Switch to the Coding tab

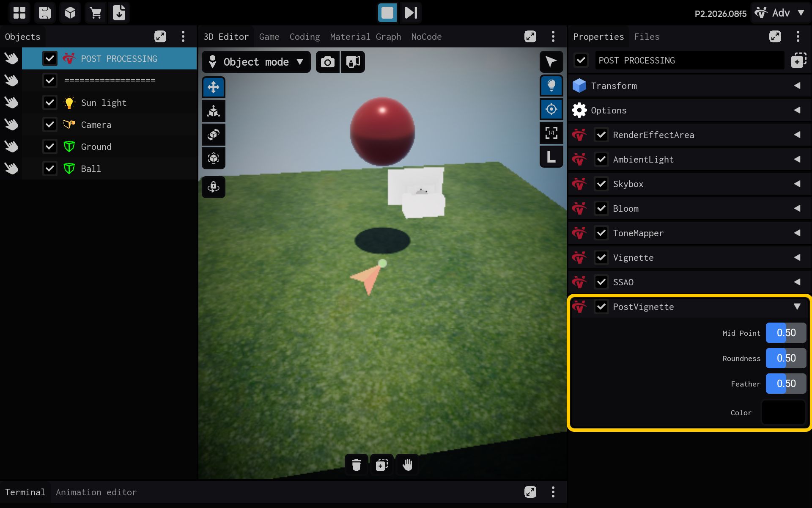304,37
